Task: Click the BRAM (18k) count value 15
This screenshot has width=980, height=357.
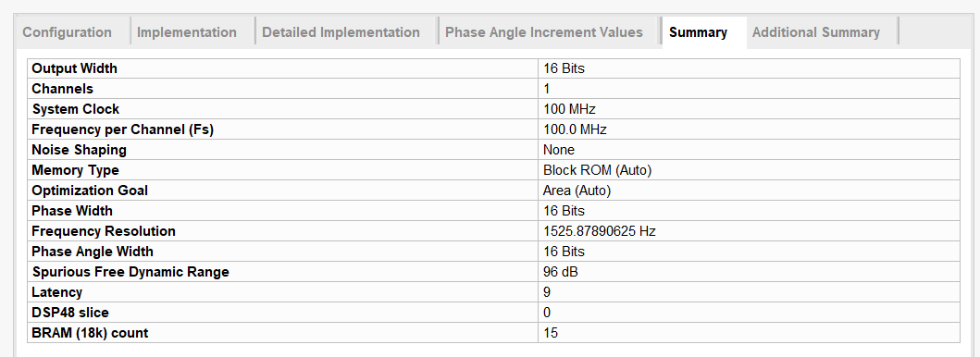Action: click(x=551, y=333)
